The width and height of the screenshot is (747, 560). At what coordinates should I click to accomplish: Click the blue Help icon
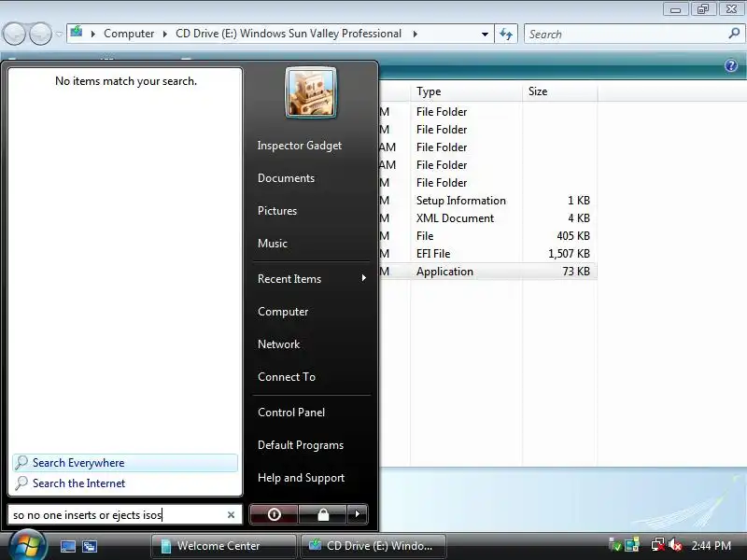(x=731, y=65)
